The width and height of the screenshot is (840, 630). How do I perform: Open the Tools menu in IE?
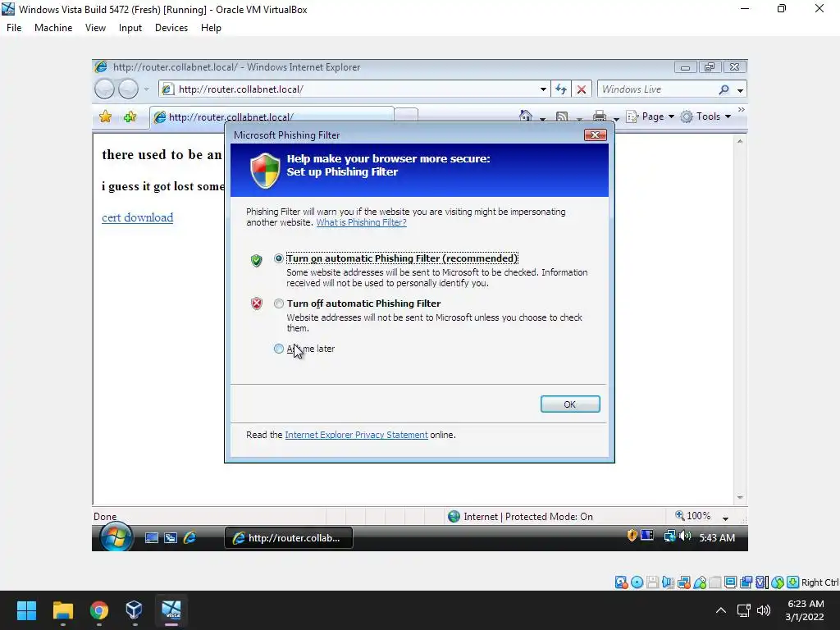point(705,116)
